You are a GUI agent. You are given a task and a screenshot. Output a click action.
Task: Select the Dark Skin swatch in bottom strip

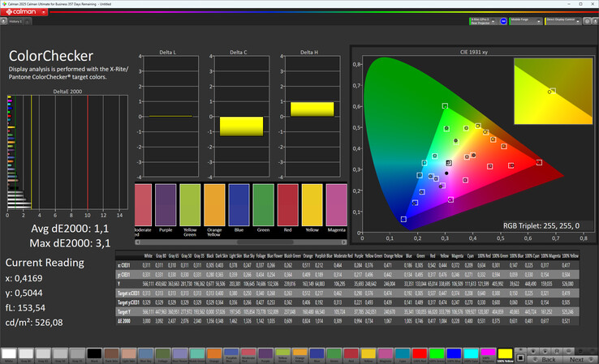point(112,355)
